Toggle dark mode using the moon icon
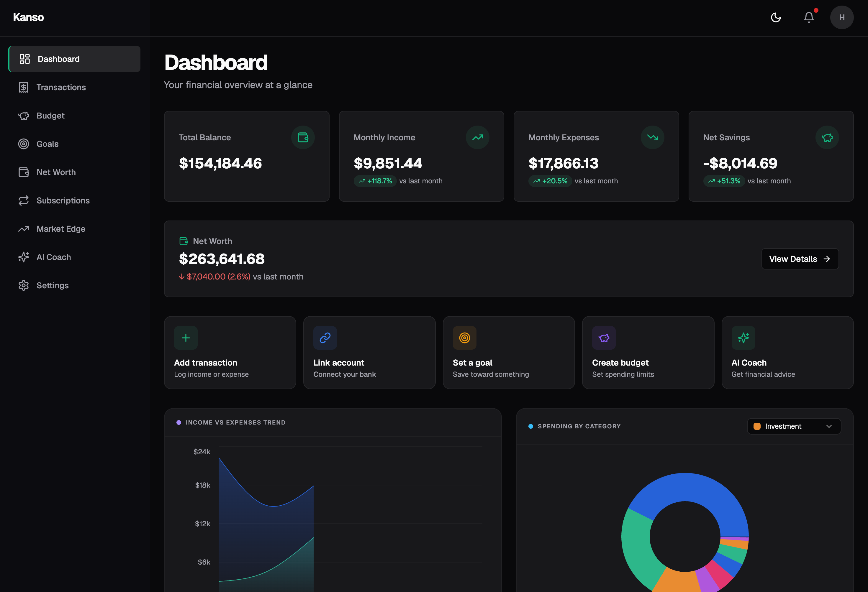The height and width of the screenshot is (592, 868). (x=776, y=17)
